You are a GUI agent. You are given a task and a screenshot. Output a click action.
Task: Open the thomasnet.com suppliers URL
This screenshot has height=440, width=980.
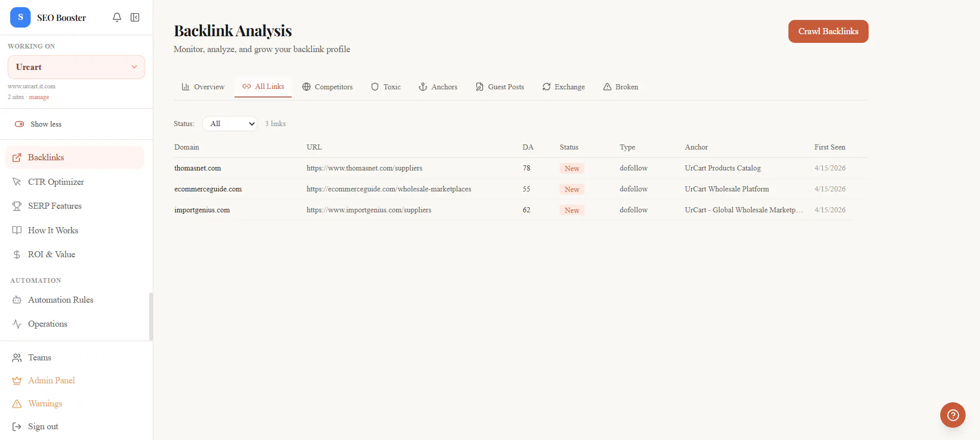tap(364, 168)
